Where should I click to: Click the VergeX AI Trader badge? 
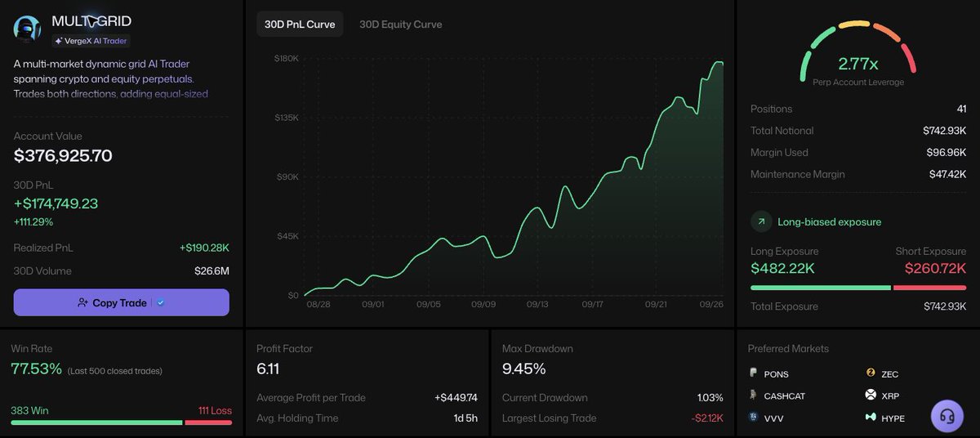coord(91,41)
